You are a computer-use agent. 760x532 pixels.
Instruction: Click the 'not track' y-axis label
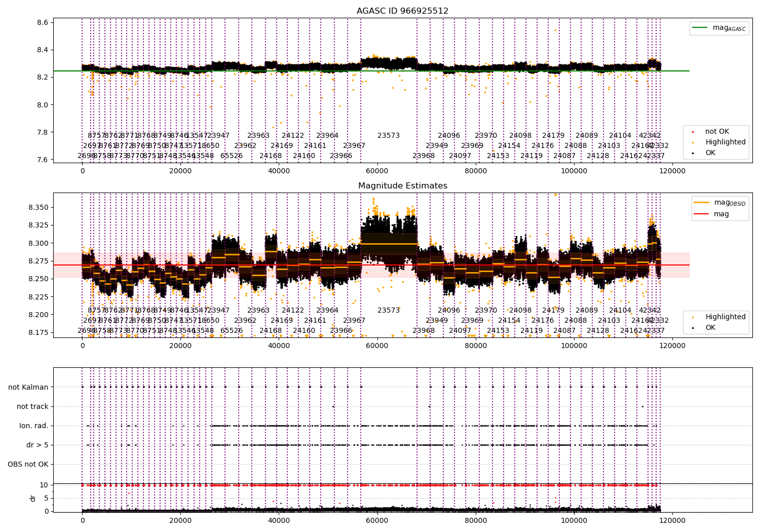click(32, 406)
